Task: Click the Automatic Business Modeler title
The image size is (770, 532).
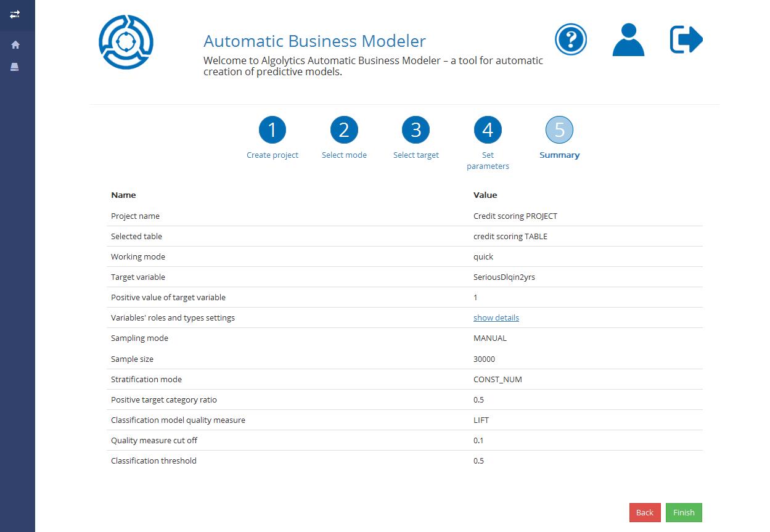Action: tap(314, 41)
